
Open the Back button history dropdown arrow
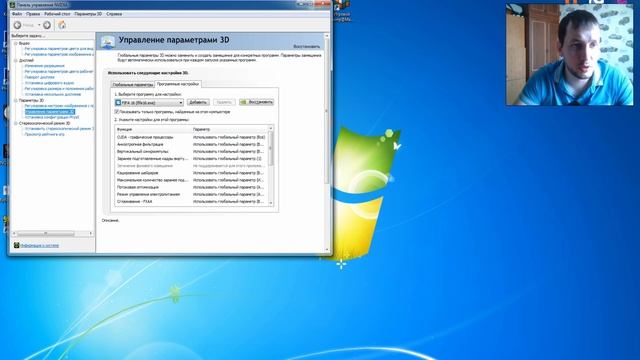39,25
